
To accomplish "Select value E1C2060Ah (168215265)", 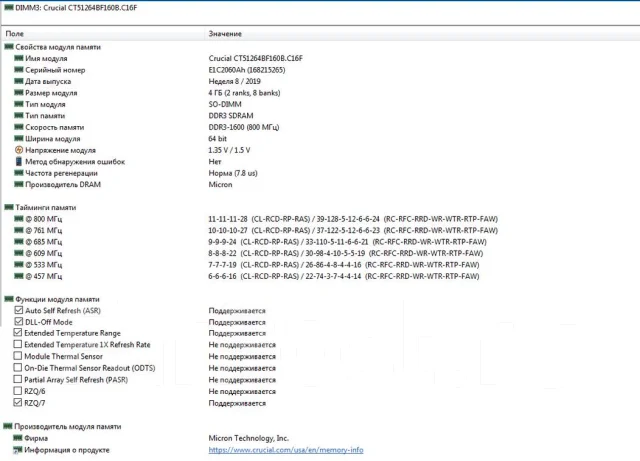I will (247, 70).
